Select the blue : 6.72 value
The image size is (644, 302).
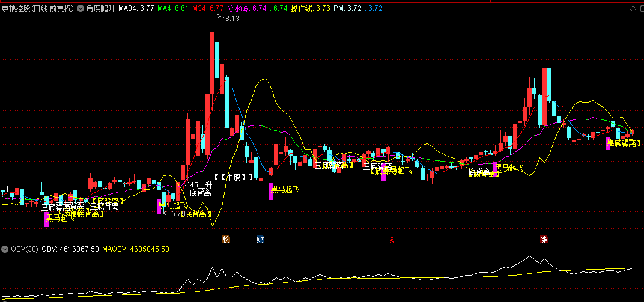(x=373, y=8)
